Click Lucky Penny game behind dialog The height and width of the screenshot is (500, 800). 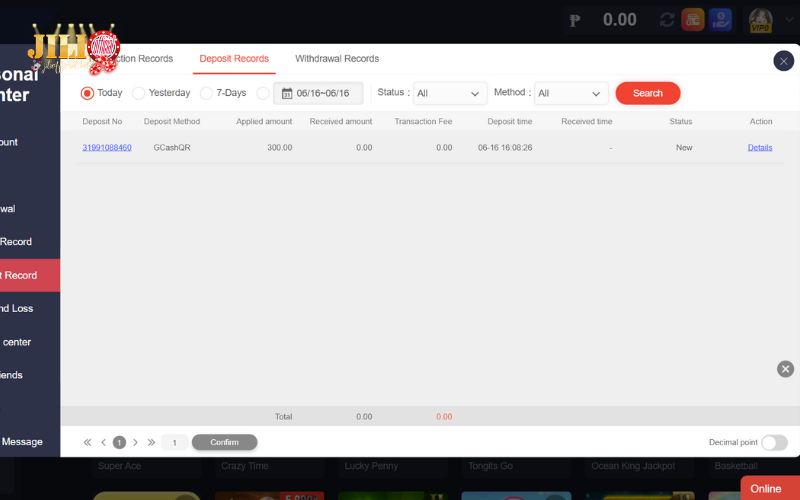coord(371,466)
